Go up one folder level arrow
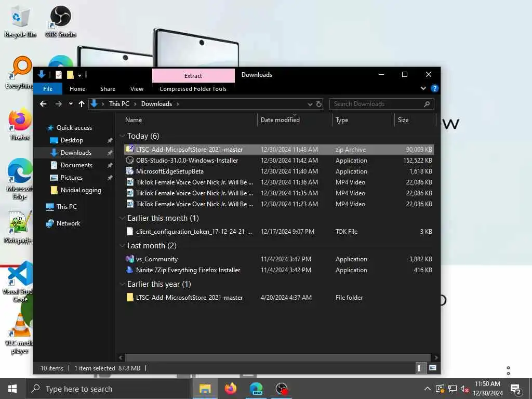This screenshot has width=532, height=399. tap(82, 104)
